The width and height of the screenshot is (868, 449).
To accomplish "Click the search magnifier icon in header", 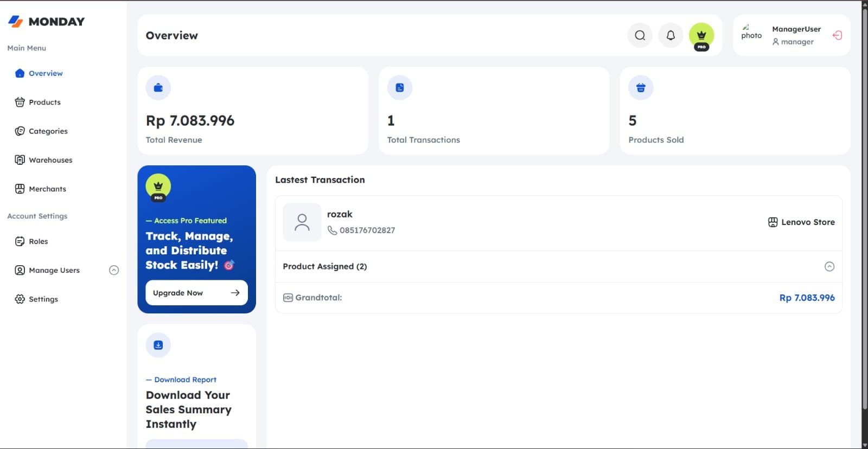I will [640, 35].
